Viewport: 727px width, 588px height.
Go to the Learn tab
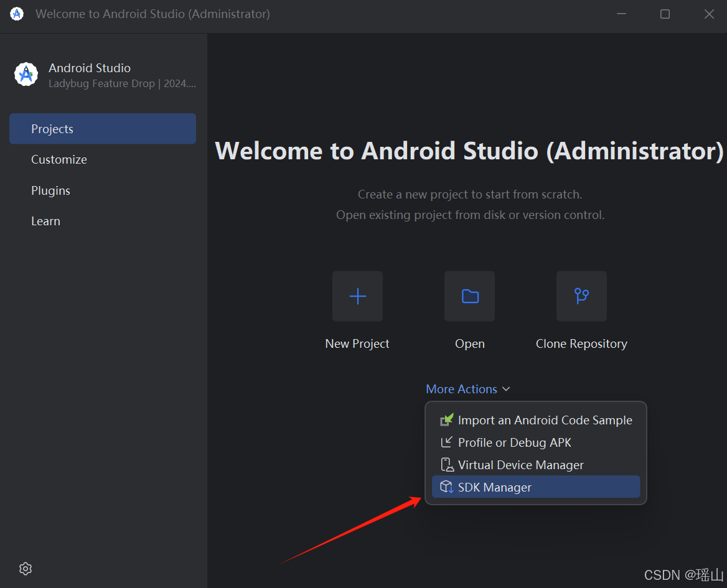(103, 221)
